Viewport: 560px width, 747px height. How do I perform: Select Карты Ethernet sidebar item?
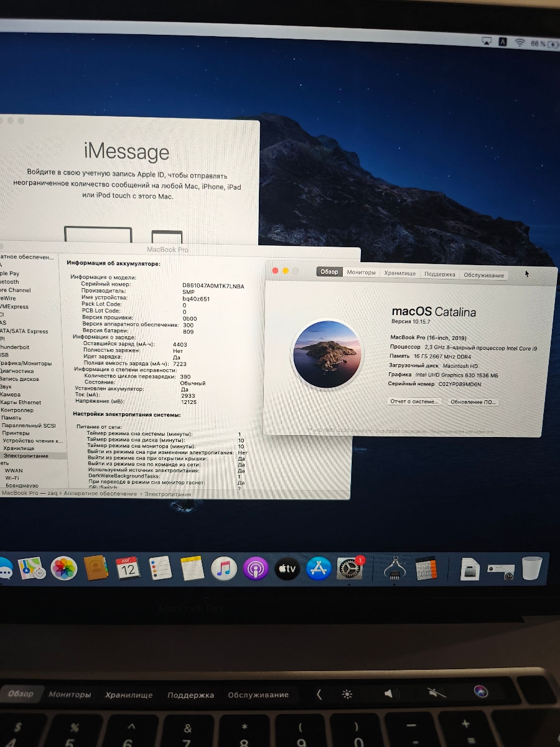click(21, 403)
